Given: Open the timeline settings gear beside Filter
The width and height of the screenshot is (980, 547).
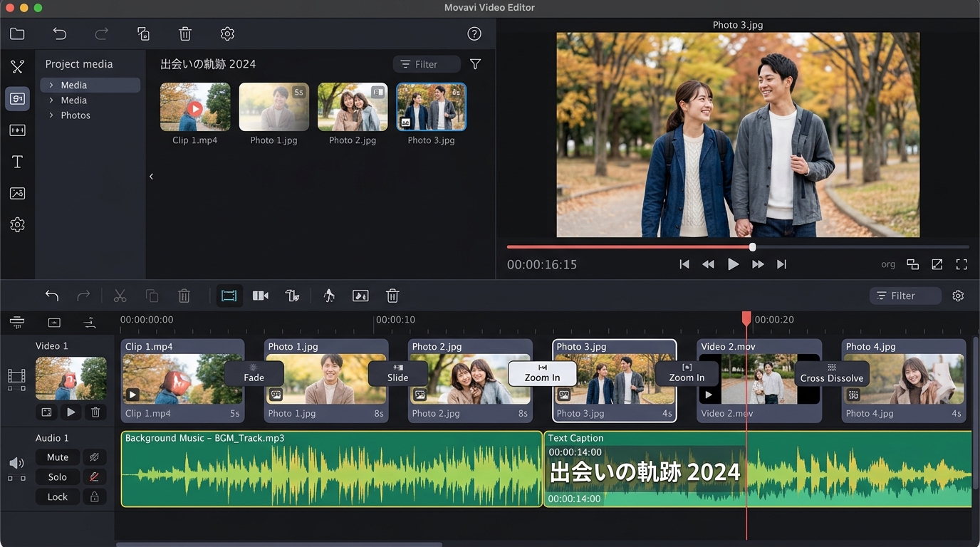Looking at the screenshot, I should tap(958, 296).
